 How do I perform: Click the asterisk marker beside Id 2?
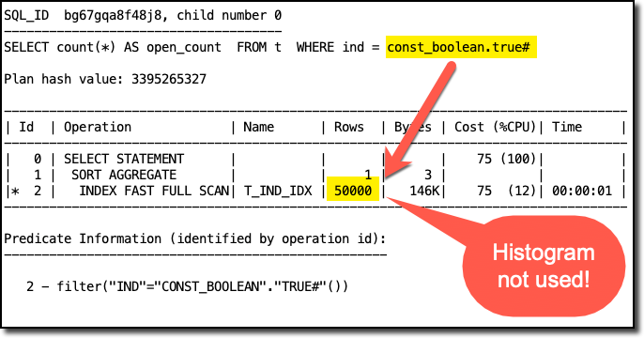point(15,191)
